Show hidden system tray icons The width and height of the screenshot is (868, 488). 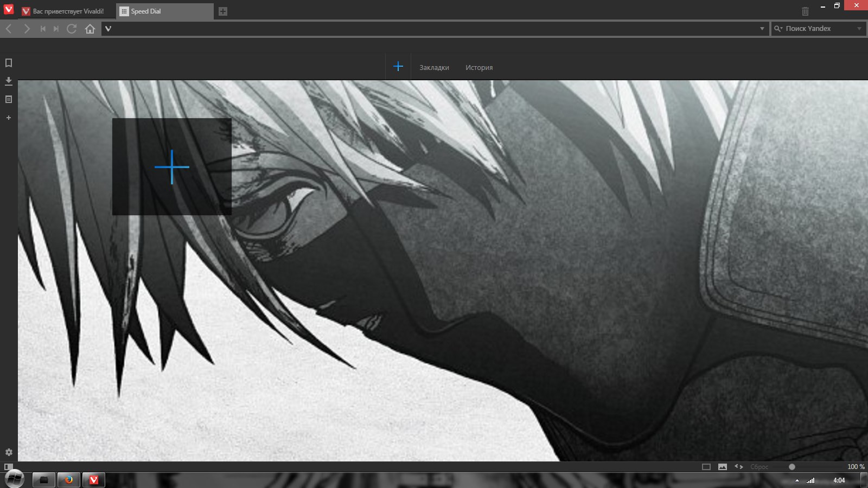coord(797,480)
